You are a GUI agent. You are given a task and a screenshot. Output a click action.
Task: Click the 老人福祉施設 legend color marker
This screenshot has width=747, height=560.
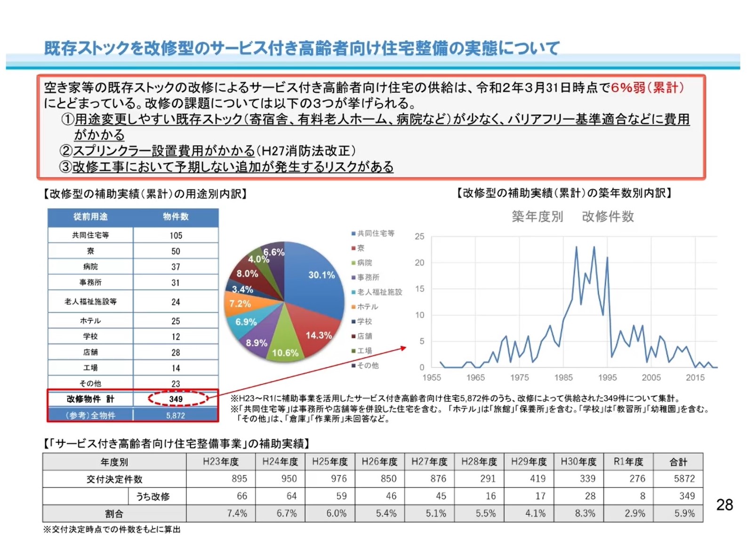(x=353, y=292)
